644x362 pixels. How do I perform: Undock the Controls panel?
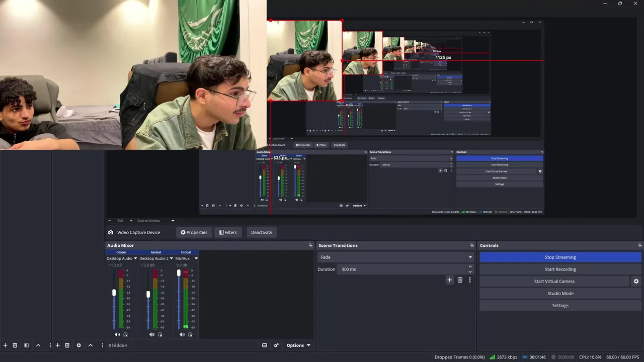click(639, 245)
